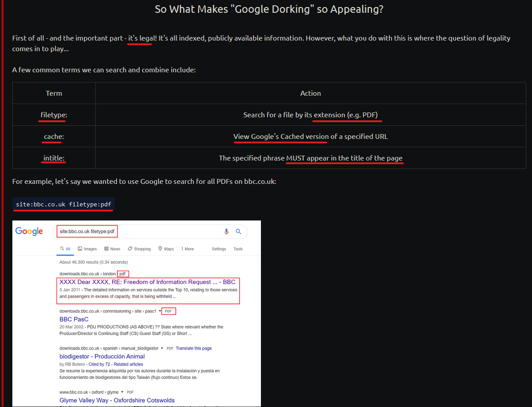Click the Related articles link

pyautogui.click(x=128, y=364)
